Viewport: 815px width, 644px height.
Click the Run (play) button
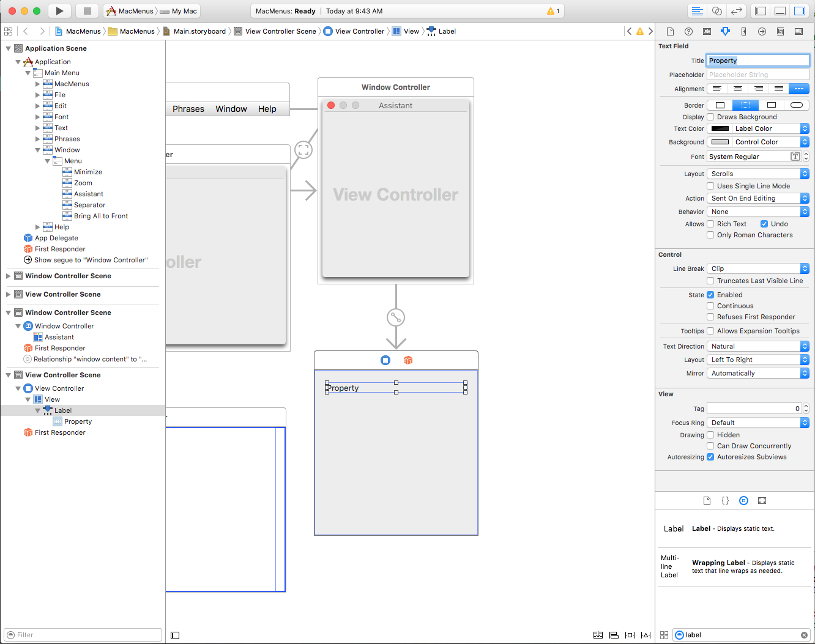[59, 11]
